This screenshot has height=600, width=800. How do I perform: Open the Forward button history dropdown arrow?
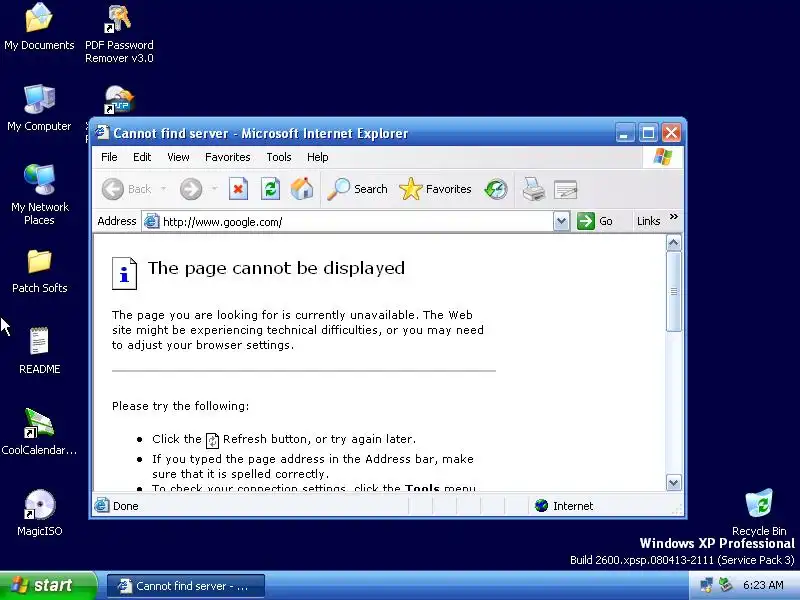[x=214, y=189]
